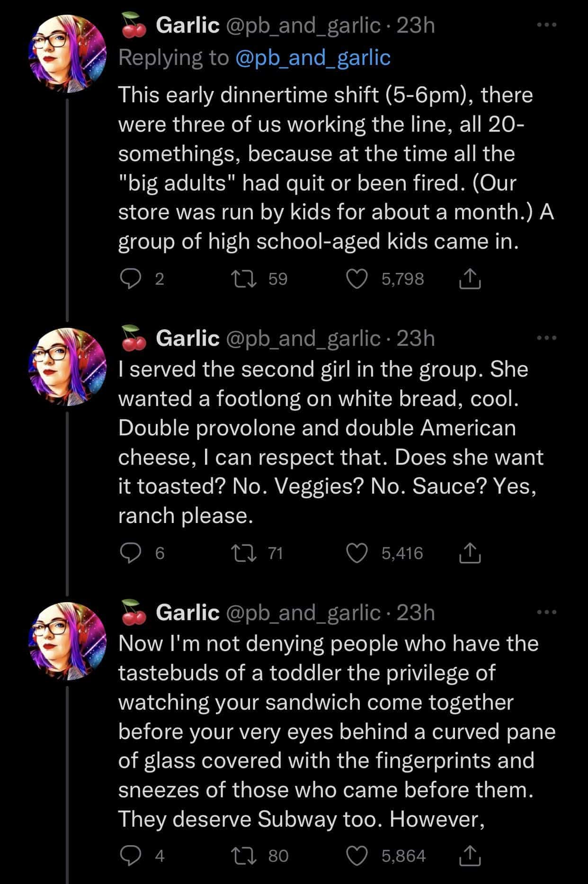Click Garlic's avatar on the second tweet
The height and width of the screenshot is (884, 588).
click(68, 366)
